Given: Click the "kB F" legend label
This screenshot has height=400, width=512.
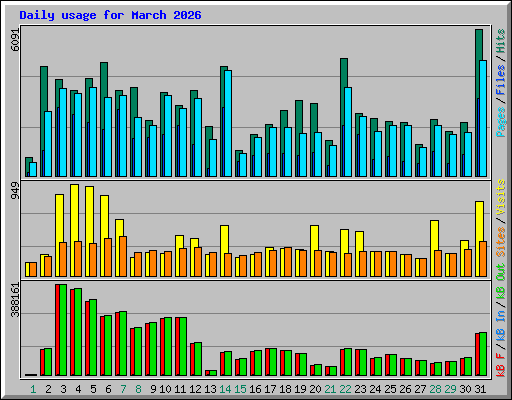Looking at the screenshot, I should coord(500,365).
